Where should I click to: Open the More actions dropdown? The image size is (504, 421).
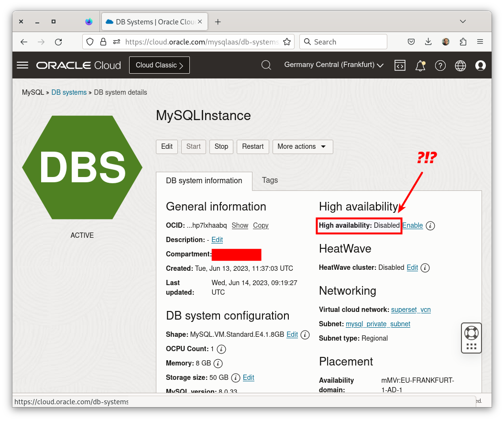(303, 147)
